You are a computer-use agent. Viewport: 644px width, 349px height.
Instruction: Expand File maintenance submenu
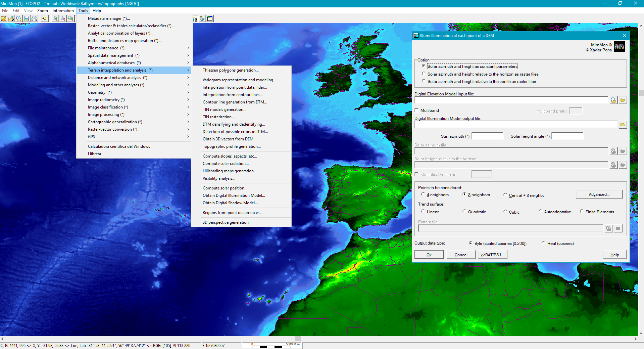point(134,48)
